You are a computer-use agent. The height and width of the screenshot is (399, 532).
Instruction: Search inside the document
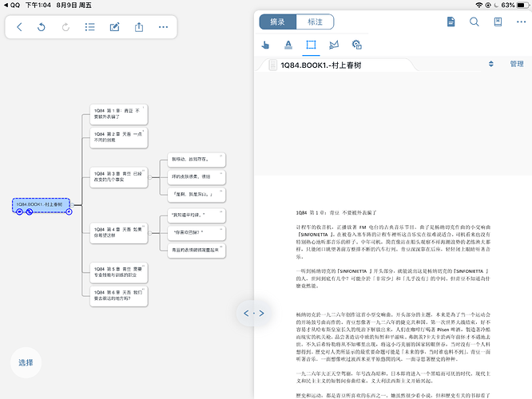point(474,22)
